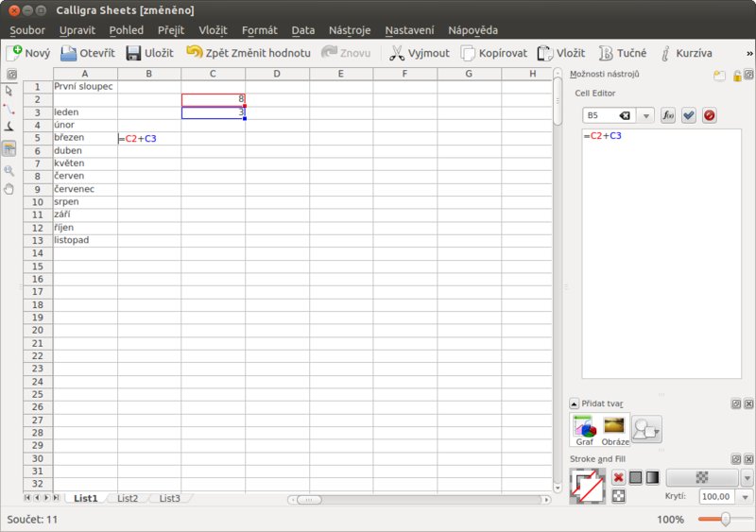Open the cell location dropdown arrow
Image resolution: width=756 pixels, height=532 pixels.
point(645,116)
